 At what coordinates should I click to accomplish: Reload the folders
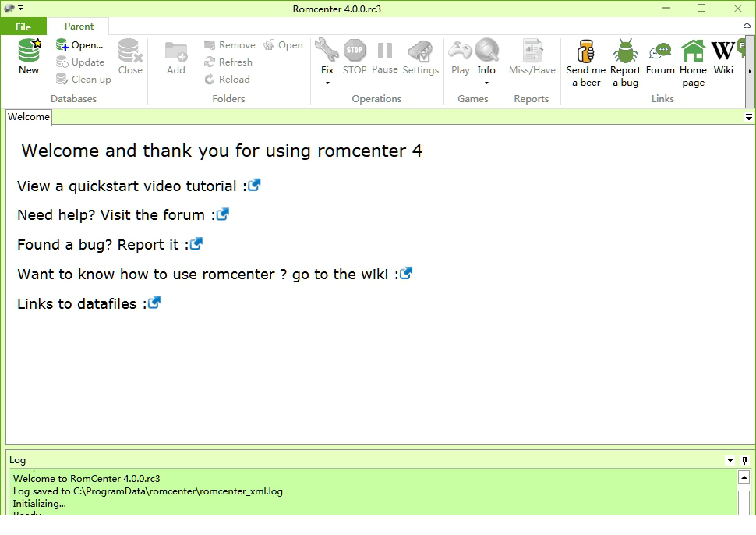click(227, 79)
